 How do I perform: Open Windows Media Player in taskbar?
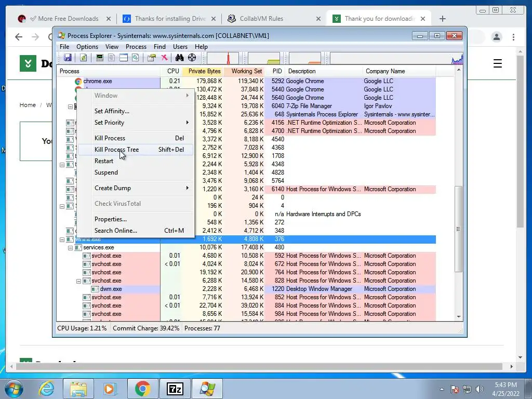110,389
